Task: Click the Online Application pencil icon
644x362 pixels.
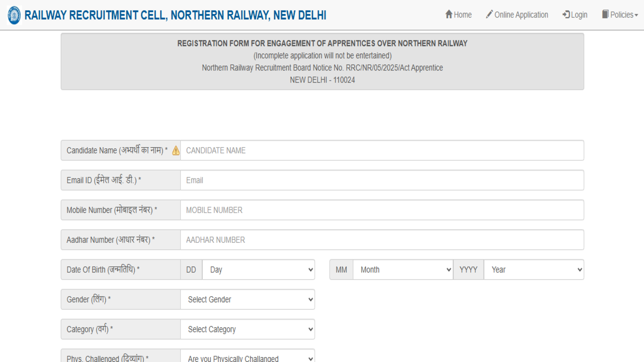Action: (x=489, y=15)
